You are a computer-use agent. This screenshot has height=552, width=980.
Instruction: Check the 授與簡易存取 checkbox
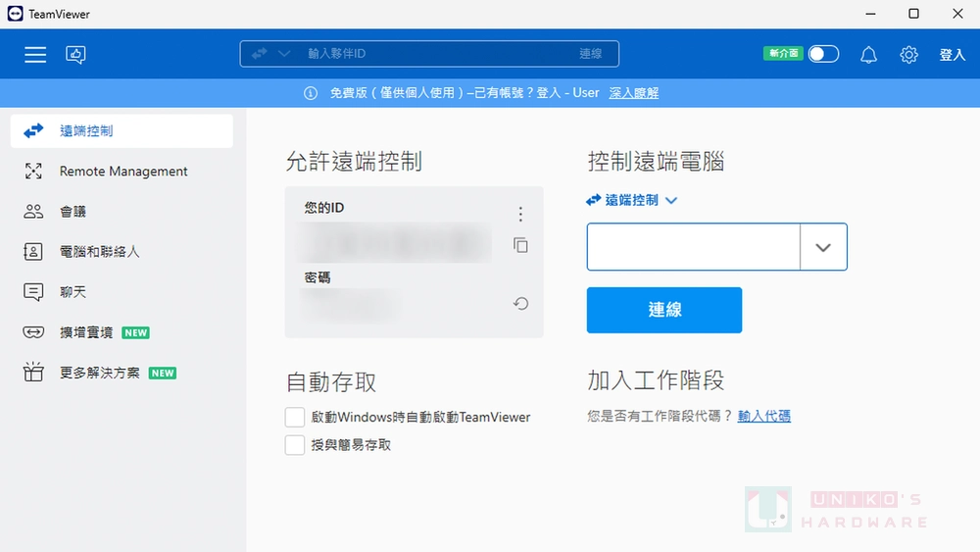295,445
